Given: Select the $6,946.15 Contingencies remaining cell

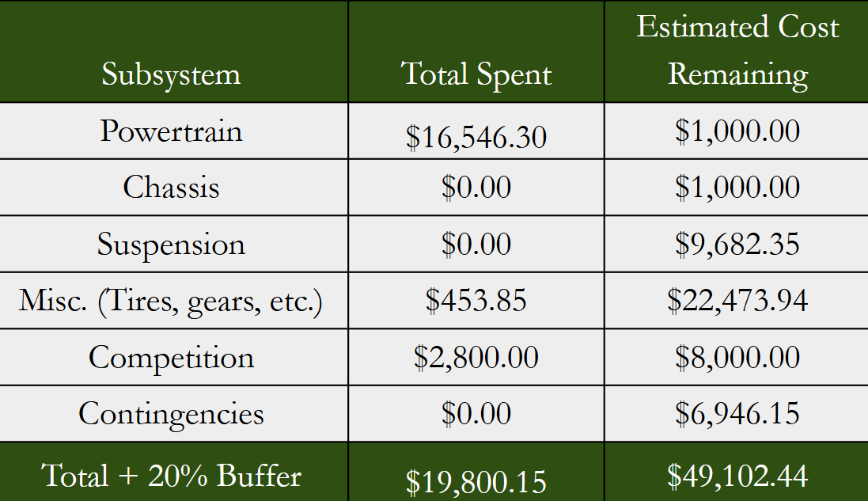Looking at the screenshot, I should pos(737,413).
